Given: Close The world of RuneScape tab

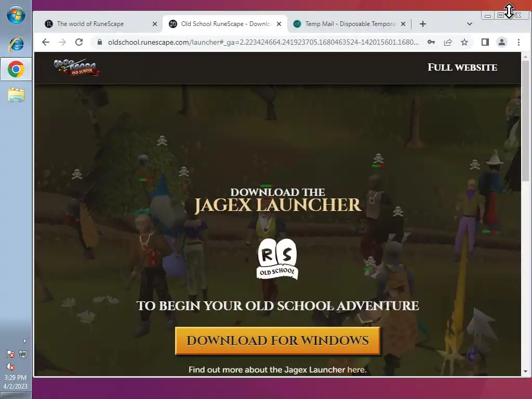Looking at the screenshot, I should pos(155,24).
